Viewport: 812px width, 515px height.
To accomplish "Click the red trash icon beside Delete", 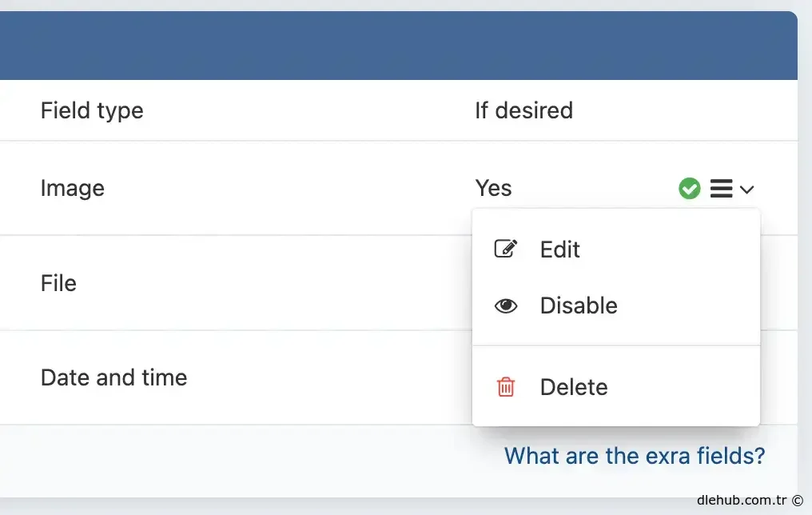I will (506, 387).
